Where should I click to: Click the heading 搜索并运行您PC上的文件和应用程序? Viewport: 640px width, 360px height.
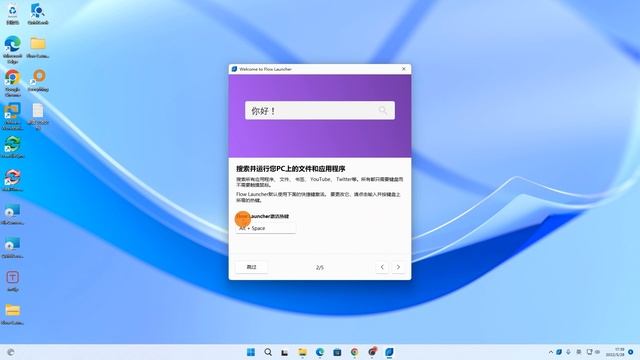[x=291, y=169]
